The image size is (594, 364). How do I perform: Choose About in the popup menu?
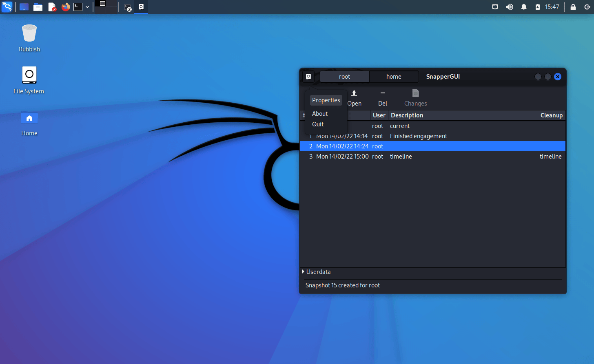[x=320, y=114]
